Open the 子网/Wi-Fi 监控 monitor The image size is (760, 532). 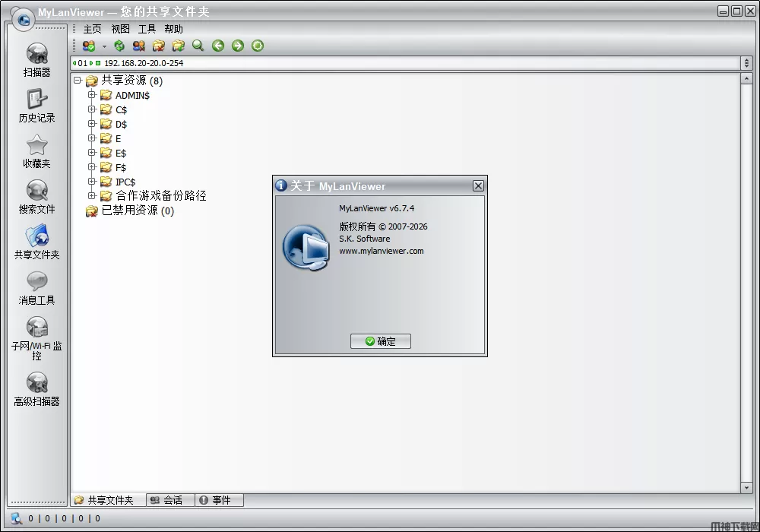pos(36,338)
